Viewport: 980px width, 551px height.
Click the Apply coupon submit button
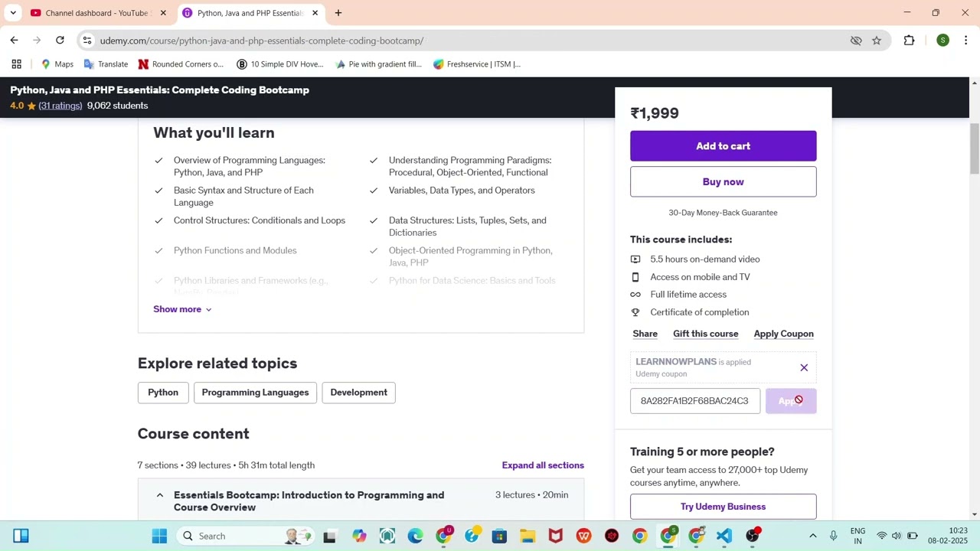point(791,401)
